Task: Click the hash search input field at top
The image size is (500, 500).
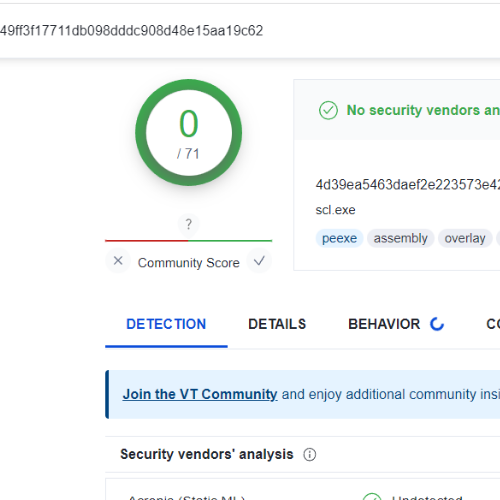Action: coord(250,31)
